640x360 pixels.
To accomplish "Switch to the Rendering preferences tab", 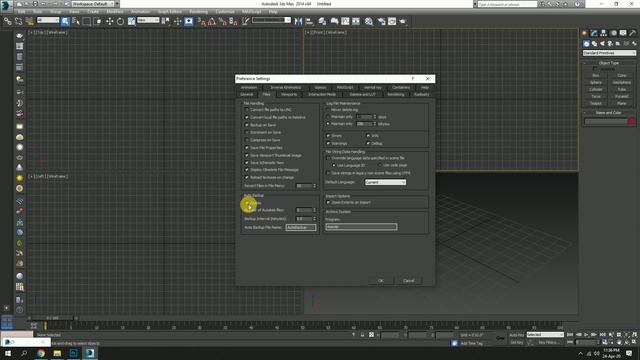I will tap(396, 95).
